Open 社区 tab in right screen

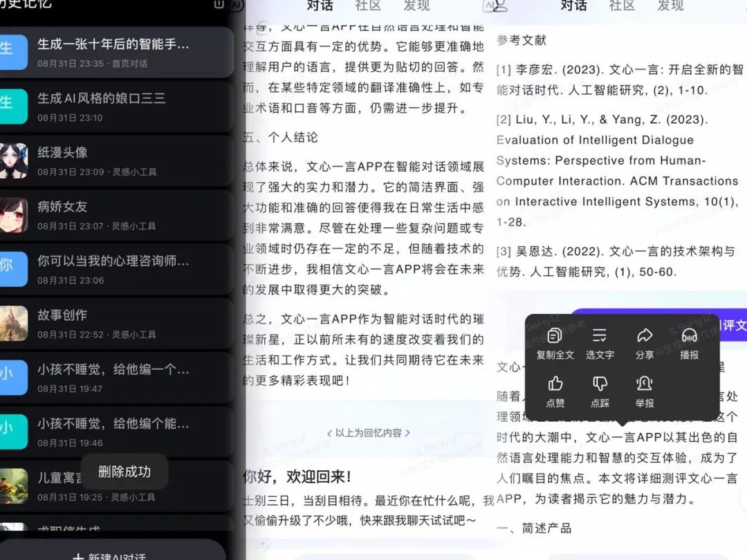(622, 6)
